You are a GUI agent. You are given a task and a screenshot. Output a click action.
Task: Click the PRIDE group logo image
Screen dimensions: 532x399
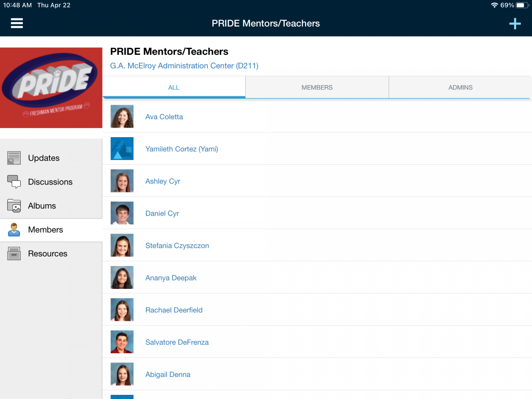tap(51, 88)
